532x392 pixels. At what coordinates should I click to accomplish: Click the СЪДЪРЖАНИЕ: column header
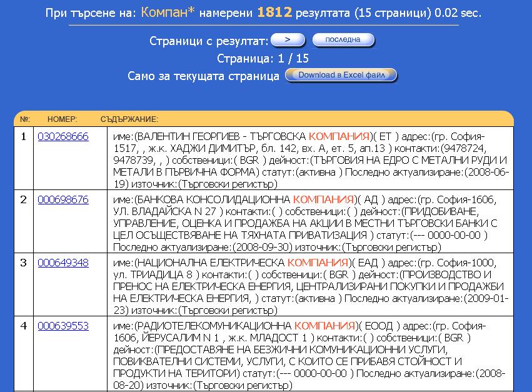click(129, 119)
